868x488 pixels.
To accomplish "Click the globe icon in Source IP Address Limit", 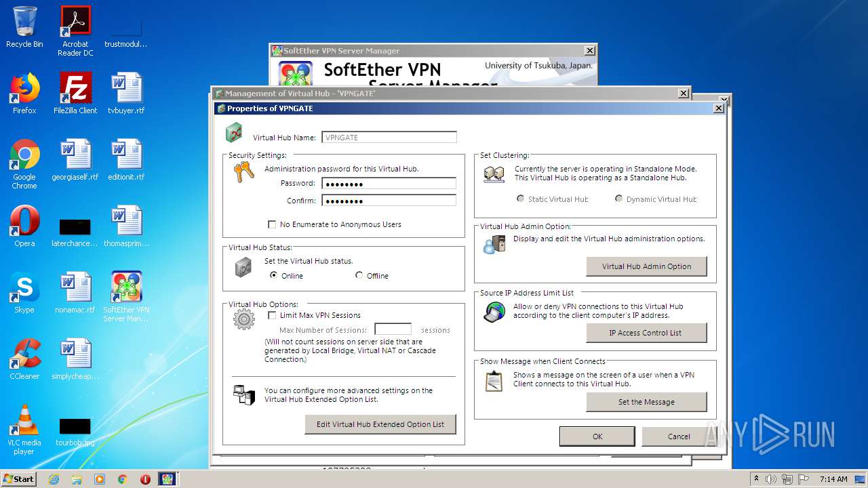I will pos(494,312).
